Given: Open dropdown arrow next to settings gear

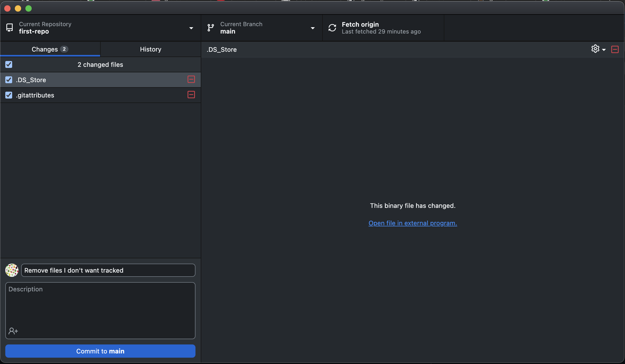Looking at the screenshot, I should pos(604,50).
